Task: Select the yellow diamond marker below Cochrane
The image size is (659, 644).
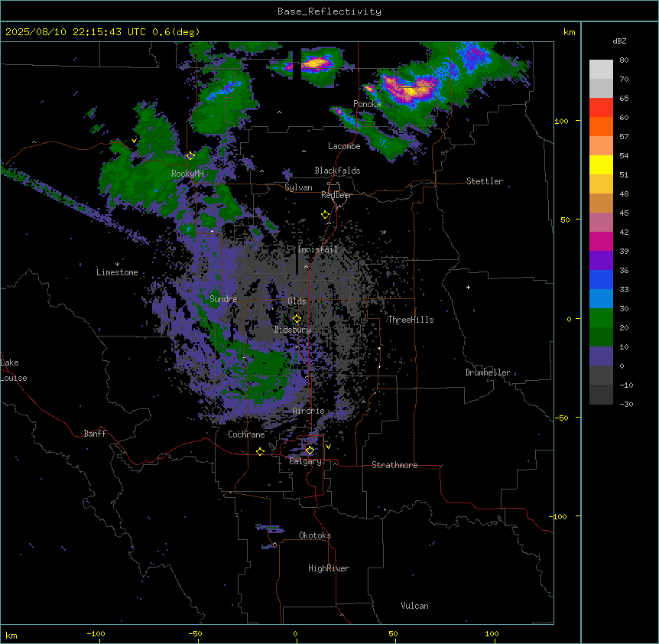Action: [x=260, y=451]
